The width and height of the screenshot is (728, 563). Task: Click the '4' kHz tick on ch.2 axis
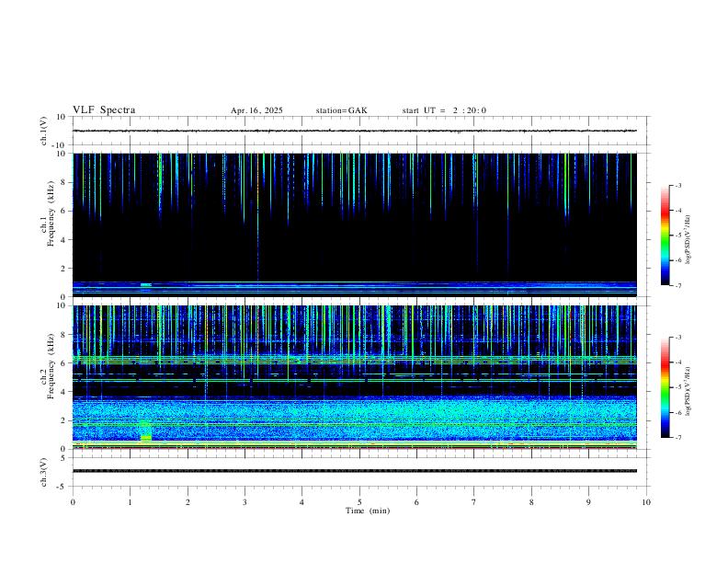[63, 392]
